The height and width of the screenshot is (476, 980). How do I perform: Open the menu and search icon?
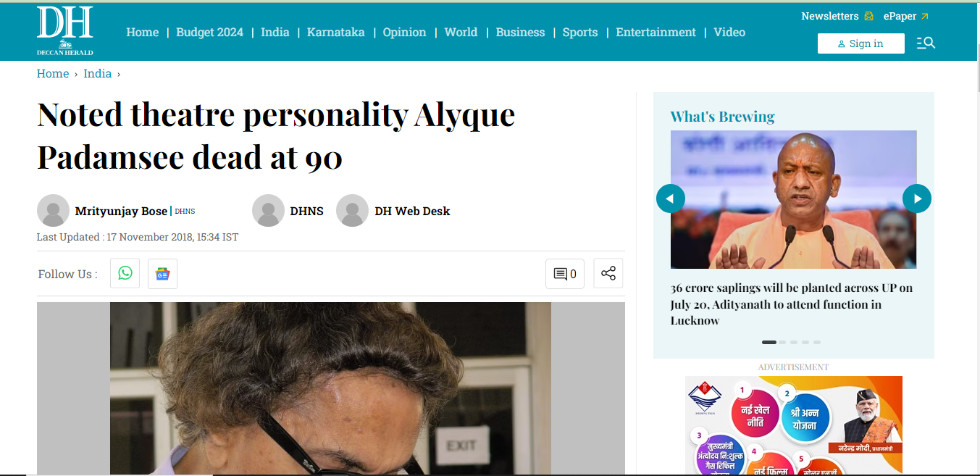[926, 43]
